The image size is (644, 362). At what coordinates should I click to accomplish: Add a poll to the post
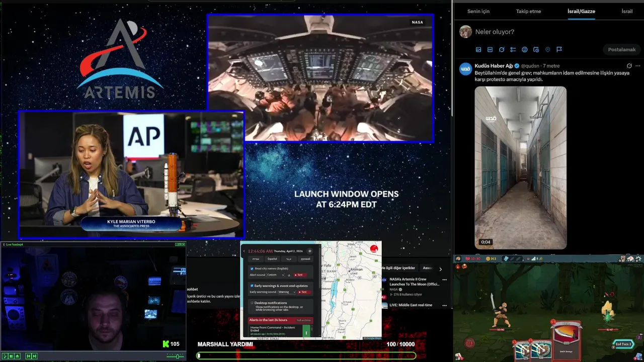513,50
